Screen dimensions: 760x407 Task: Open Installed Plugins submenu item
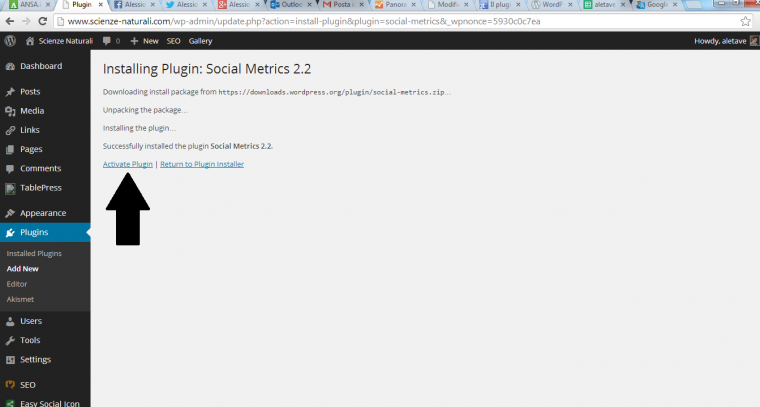[x=34, y=253]
